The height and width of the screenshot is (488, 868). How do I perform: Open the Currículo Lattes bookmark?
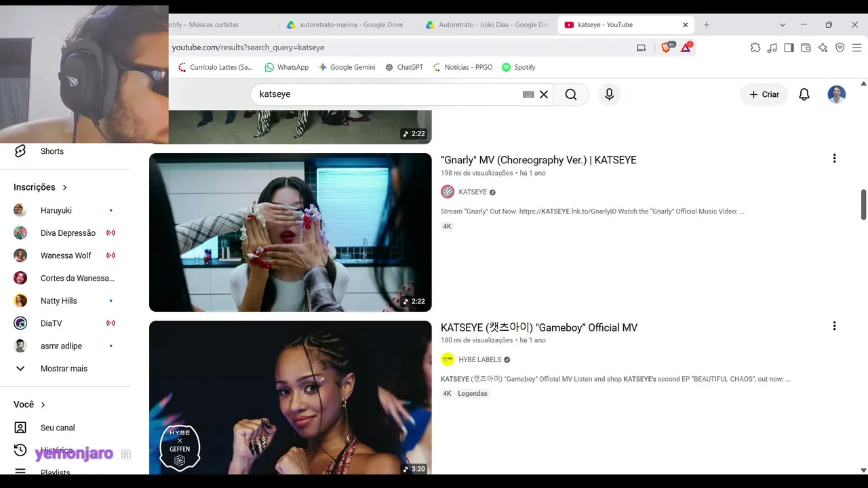coord(215,67)
